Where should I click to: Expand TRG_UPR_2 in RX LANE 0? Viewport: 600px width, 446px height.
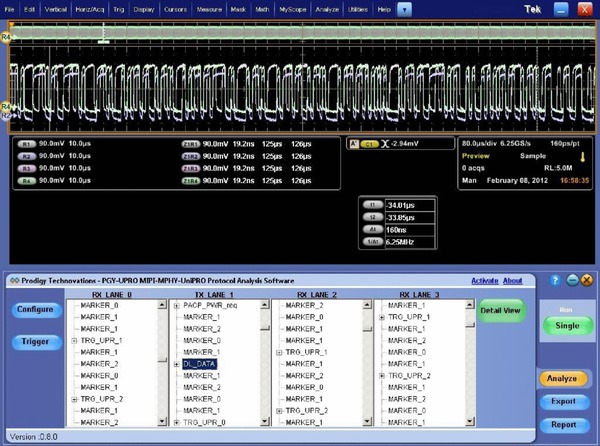click(x=74, y=399)
